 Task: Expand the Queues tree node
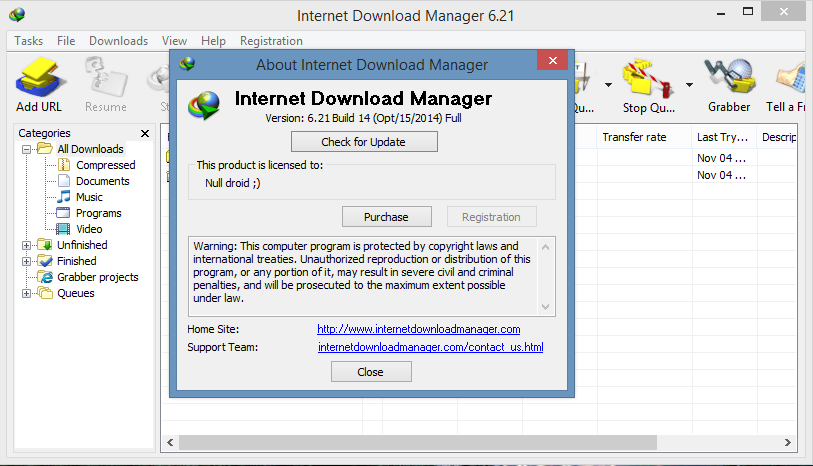click(26, 293)
